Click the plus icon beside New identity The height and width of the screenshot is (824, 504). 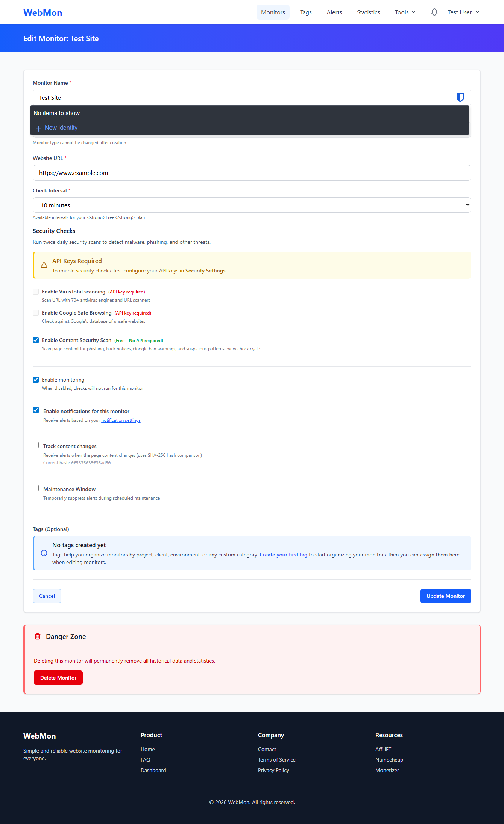[x=38, y=128]
